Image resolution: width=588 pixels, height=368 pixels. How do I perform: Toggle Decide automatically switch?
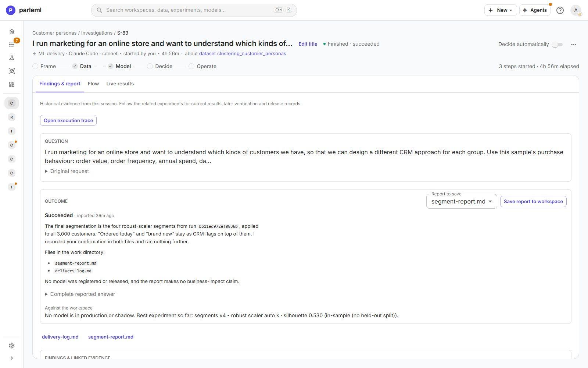point(557,45)
